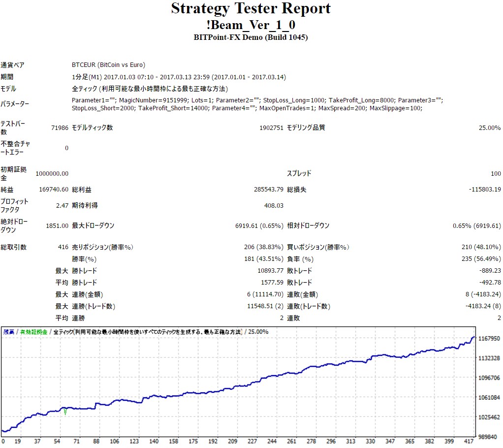Click initial deposit value 1000000.00

[52, 174]
